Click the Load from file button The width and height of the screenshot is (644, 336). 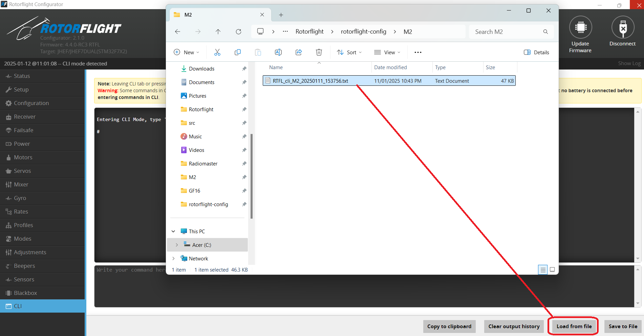coord(574,326)
